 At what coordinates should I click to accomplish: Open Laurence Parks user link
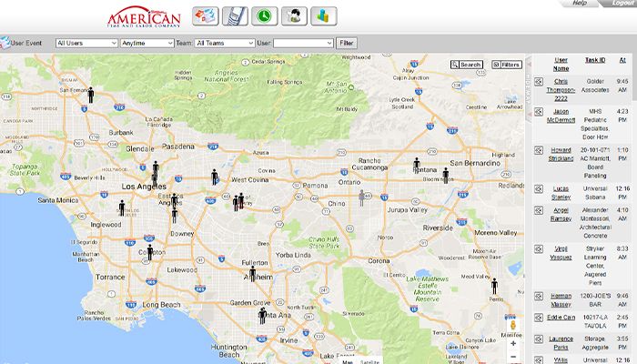click(561, 343)
